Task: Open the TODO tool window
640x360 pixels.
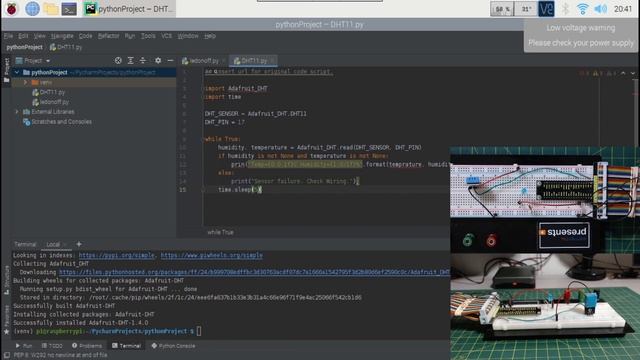Action: click(x=52, y=346)
